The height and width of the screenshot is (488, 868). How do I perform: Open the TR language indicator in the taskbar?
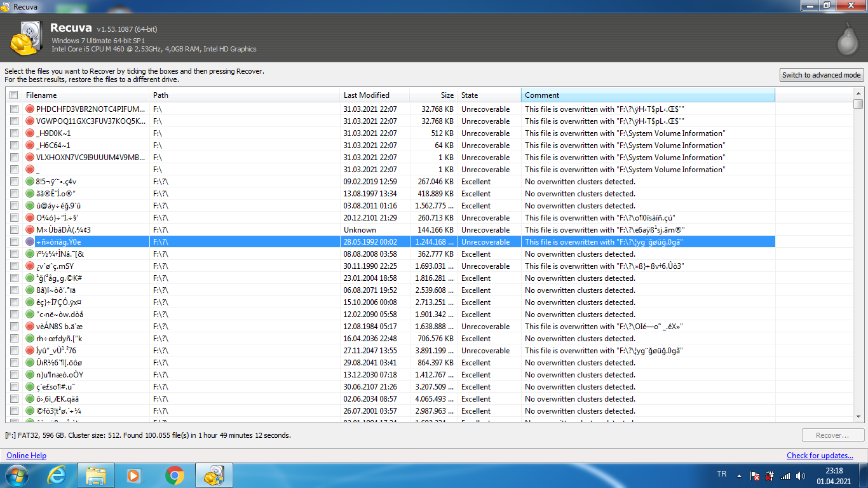(x=721, y=474)
